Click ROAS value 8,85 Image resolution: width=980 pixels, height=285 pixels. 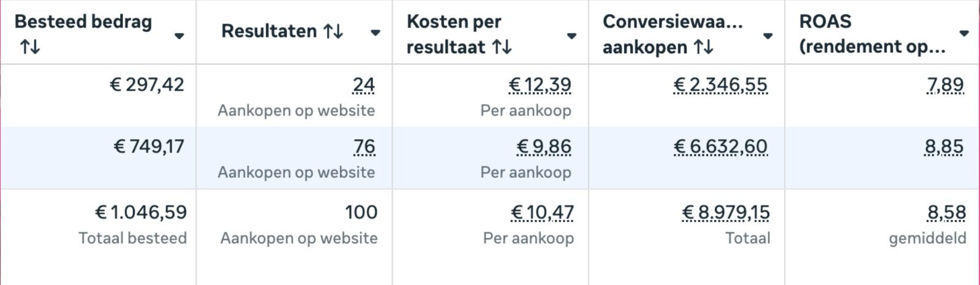tap(944, 146)
